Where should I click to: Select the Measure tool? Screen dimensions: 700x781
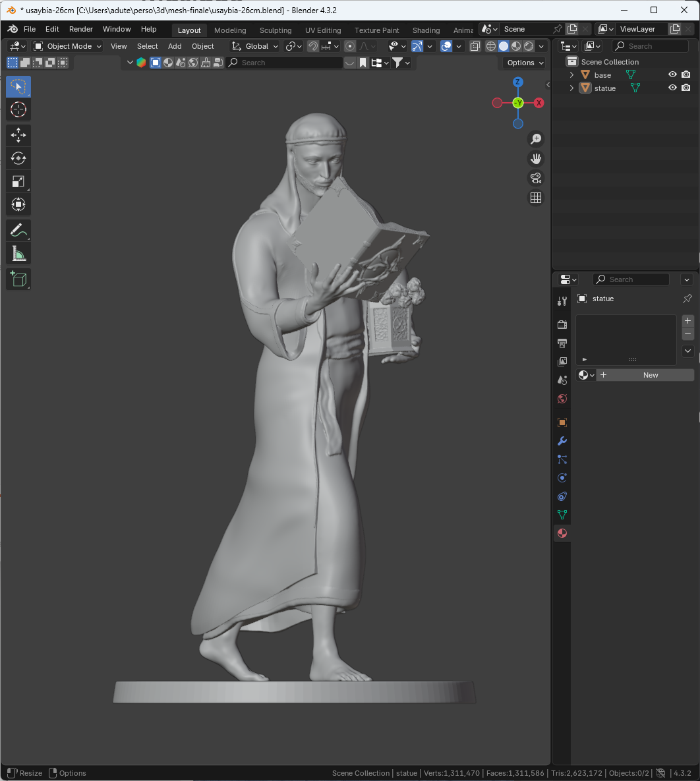point(18,254)
